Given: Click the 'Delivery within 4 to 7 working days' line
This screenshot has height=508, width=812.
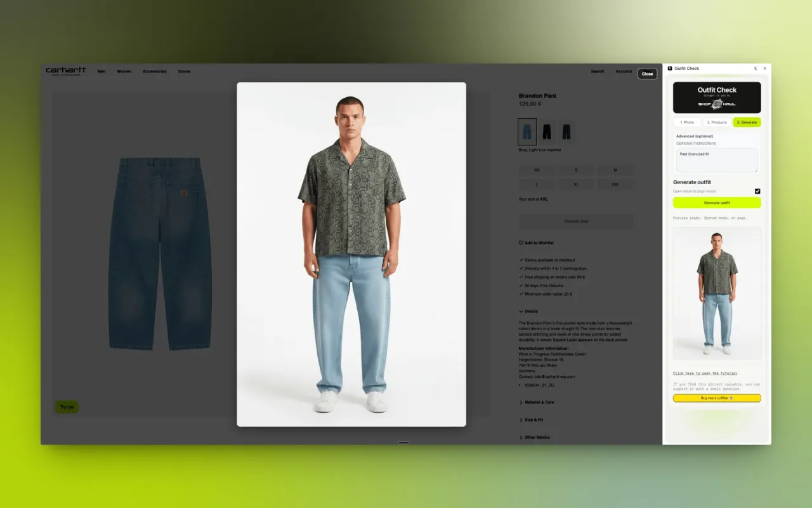Looking at the screenshot, I should click(x=556, y=269).
